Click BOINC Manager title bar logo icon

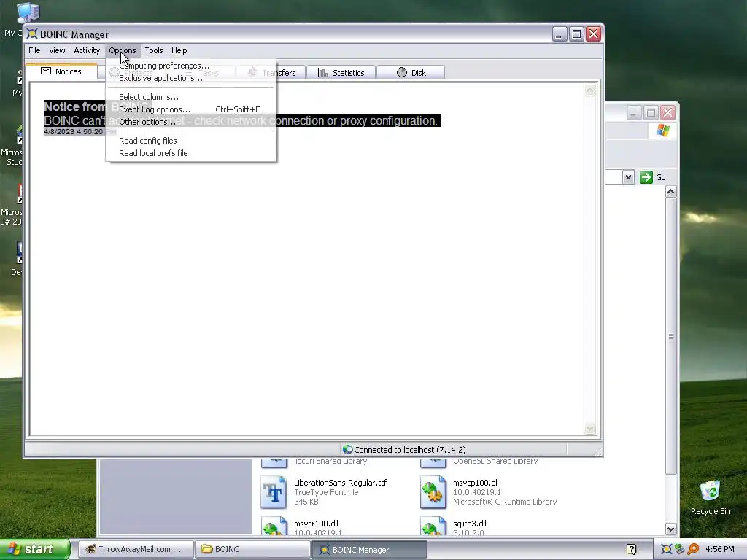pos(32,34)
